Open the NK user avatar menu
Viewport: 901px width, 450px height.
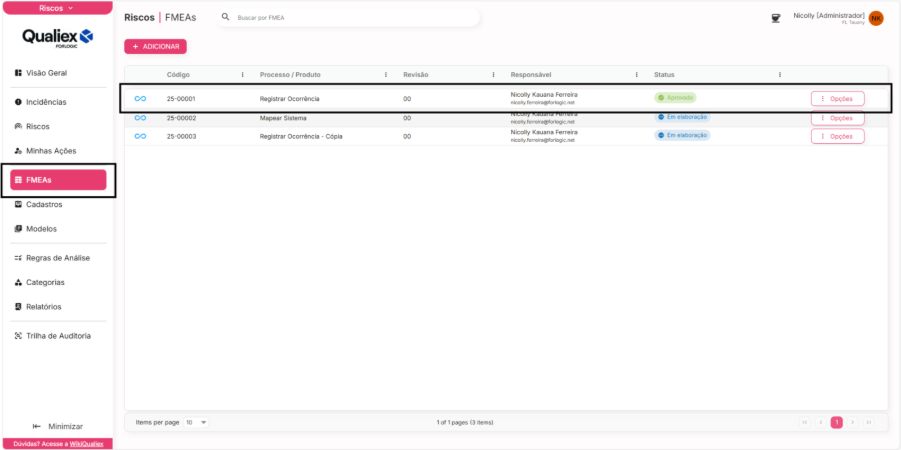pos(876,18)
